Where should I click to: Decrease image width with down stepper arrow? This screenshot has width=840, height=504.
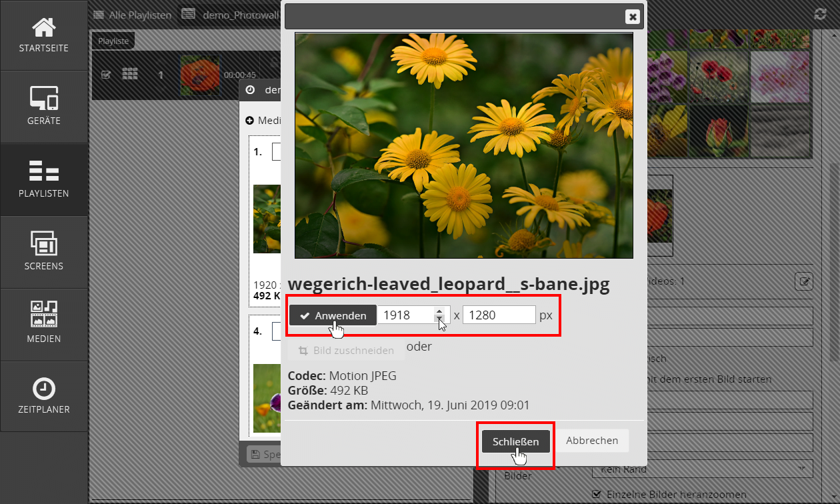click(x=439, y=319)
